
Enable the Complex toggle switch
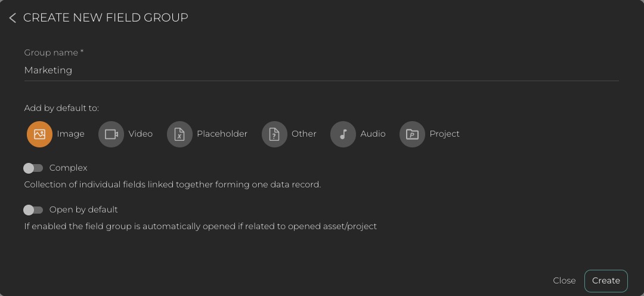(33, 168)
